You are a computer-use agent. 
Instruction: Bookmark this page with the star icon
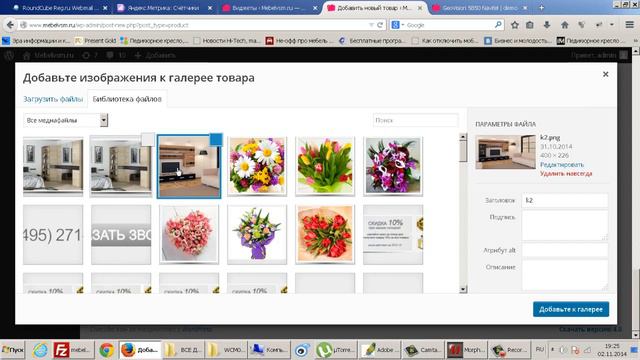[x=515, y=25]
